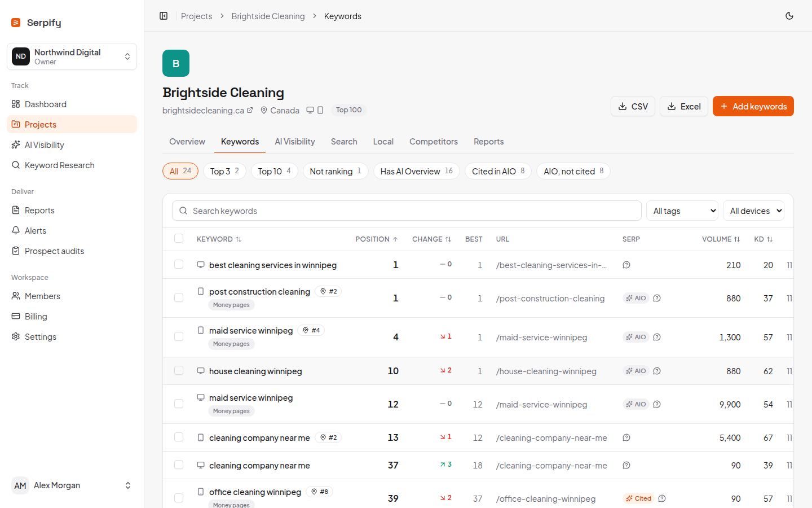Toggle the select-all keywords checkbox
The width and height of the screenshot is (812, 508).
[179, 238]
